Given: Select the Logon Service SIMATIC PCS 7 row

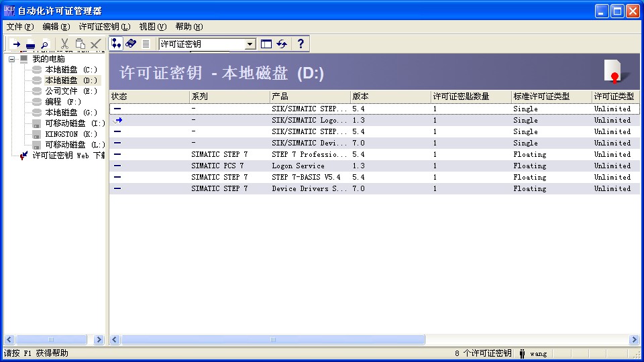Looking at the screenshot, I should tap(298, 166).
